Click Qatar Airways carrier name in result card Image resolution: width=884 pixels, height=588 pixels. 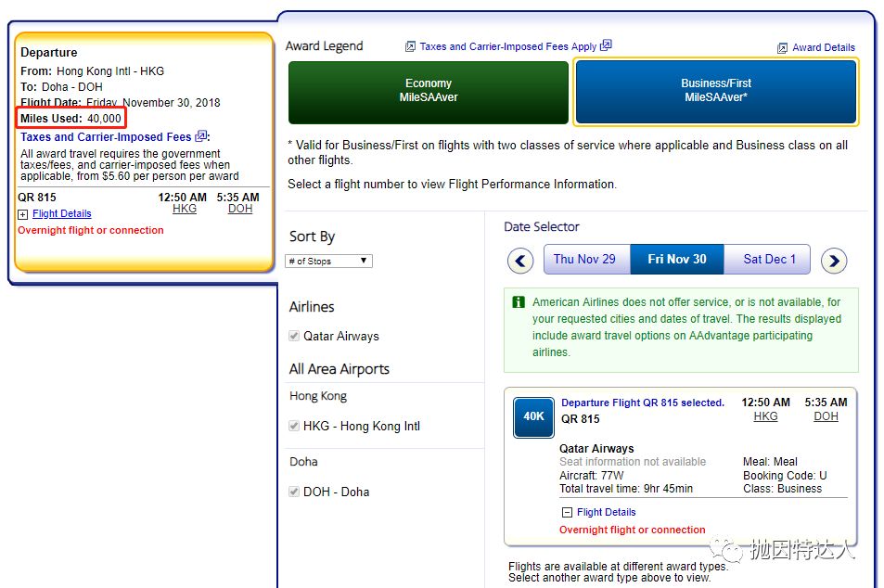pyautogui.click(x=596, y=449)
